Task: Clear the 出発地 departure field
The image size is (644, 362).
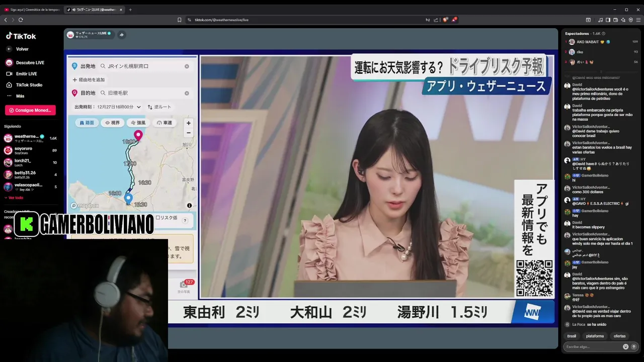Action: point(187,66)
